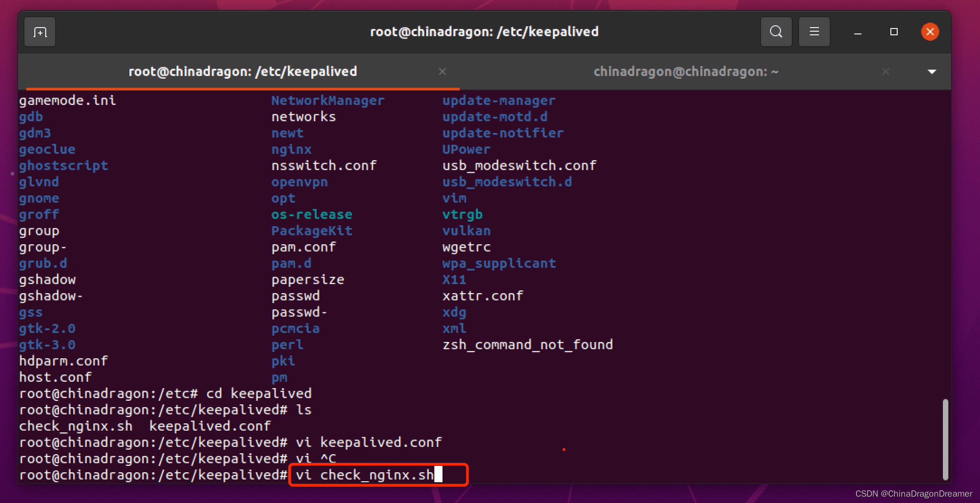Click 'keepalived.conf' in the ls output
The image size is (980, 503).
(210, 426)
